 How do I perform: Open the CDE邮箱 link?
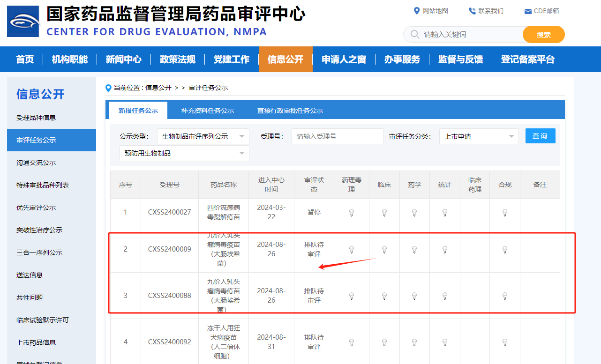click(546, 11)
